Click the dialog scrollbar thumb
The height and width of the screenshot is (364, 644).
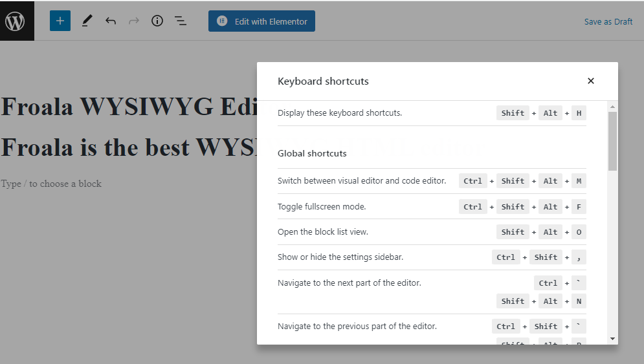612,141
